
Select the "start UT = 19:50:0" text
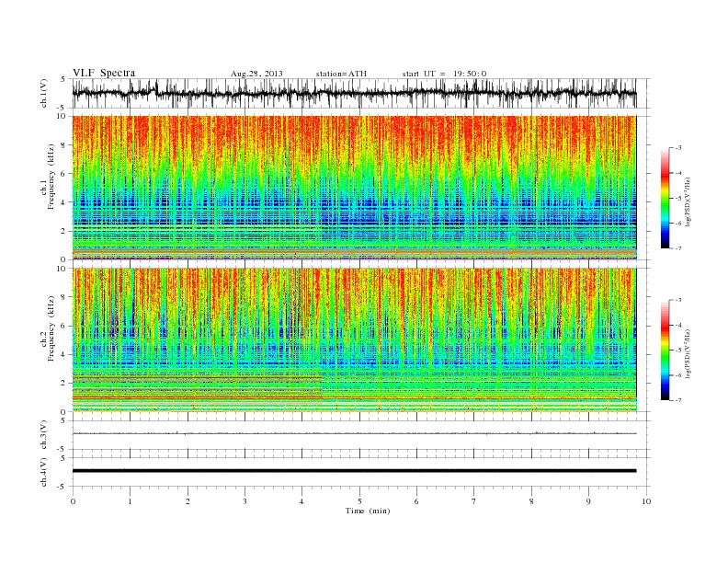[x=444, y=74]
